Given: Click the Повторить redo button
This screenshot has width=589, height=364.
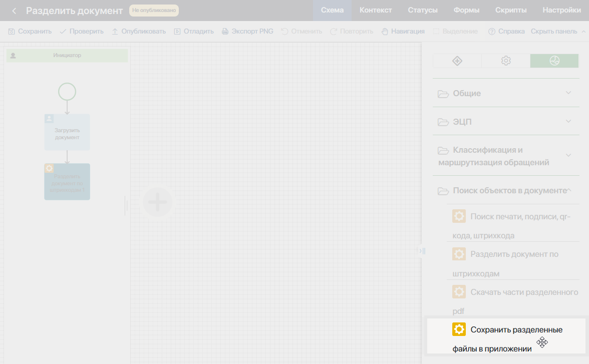Looking at the screenshot, I should tap(351, 32).
